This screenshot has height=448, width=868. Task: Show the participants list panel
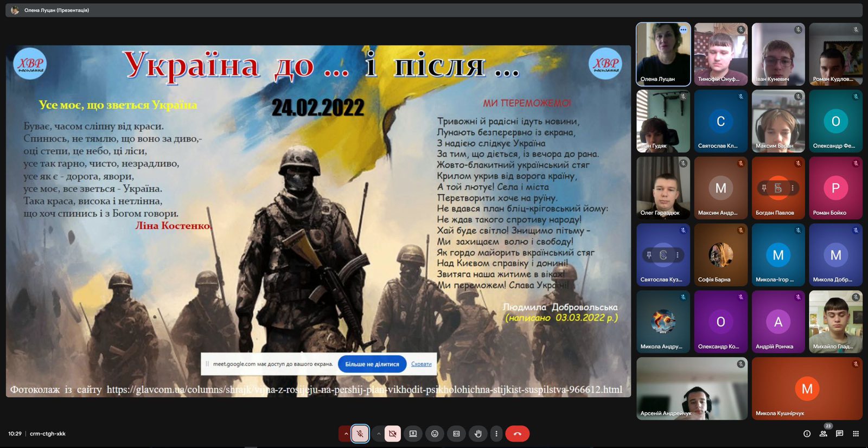click(x=824, y=434)
